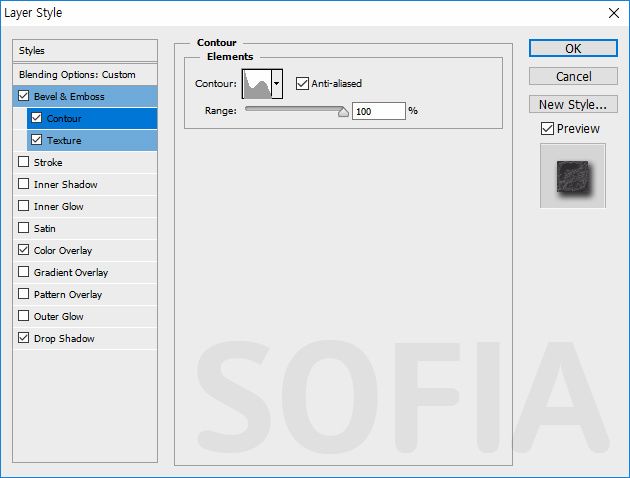Open the Texture settings label
Image resolution: width=630 pixels, height=478 pixels.
point(64,141)
